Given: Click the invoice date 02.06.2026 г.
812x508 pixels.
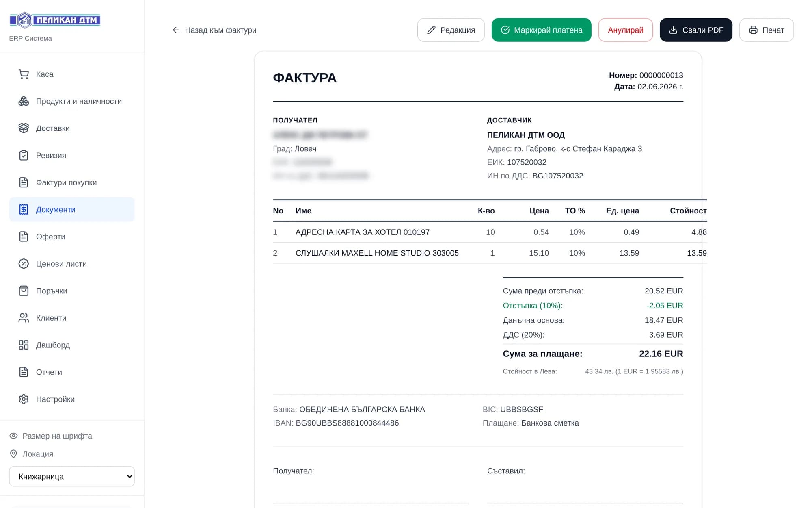Looking at the screenshot, I should point(660,87).
